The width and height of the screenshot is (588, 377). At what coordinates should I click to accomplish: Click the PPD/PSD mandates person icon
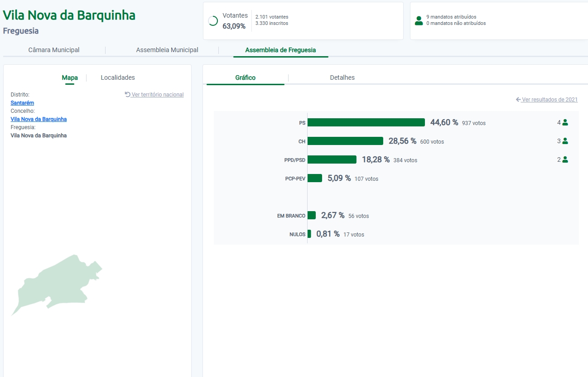tap(565, 159)
